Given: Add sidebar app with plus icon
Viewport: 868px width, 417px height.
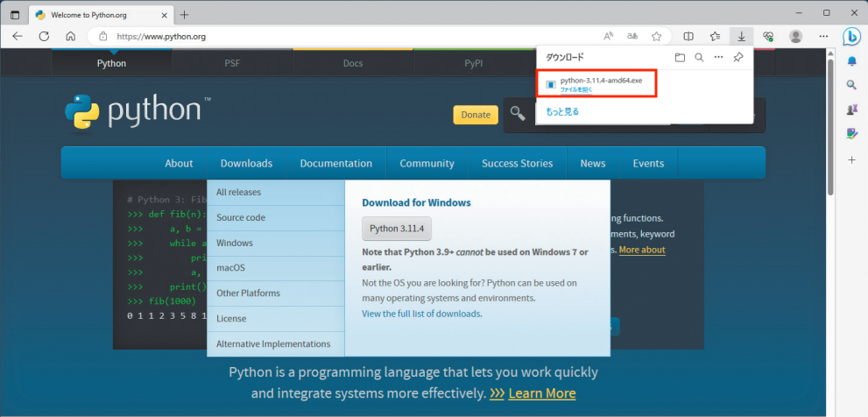Looking at the screenshot, I should click(852, 160).
